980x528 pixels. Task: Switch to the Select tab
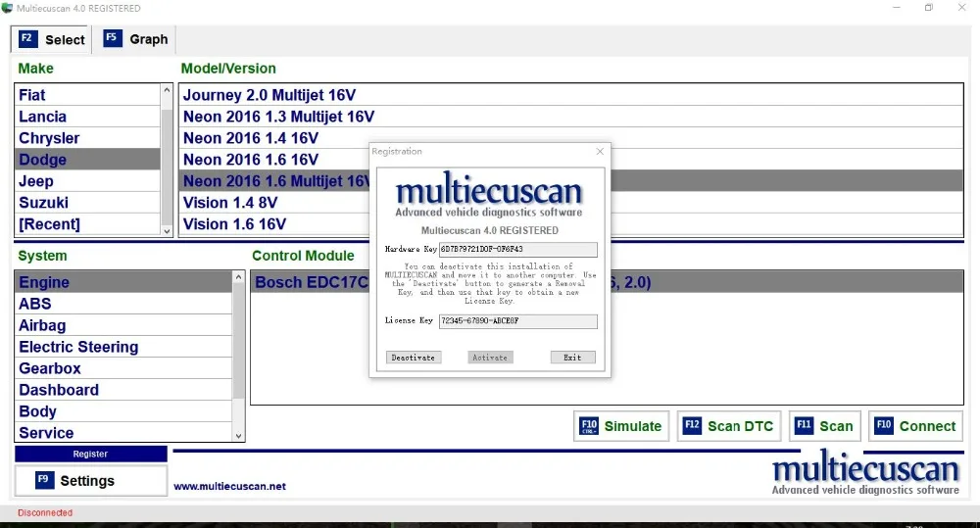click(52, 39)
